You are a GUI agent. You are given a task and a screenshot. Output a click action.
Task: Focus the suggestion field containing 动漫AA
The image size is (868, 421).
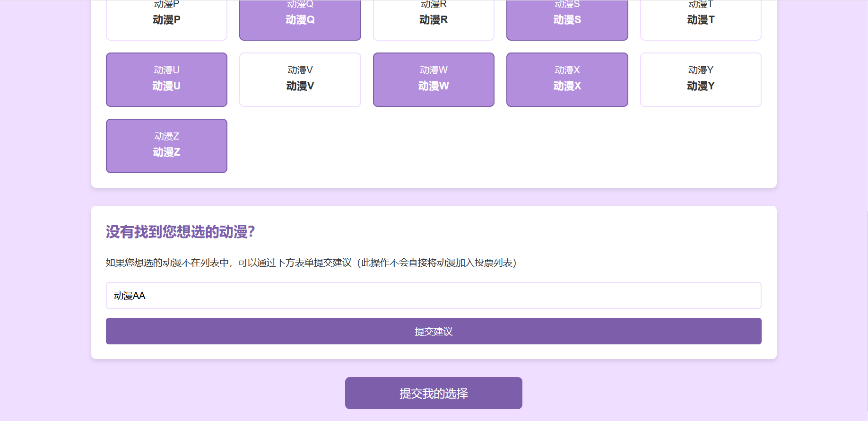(434, 296)
